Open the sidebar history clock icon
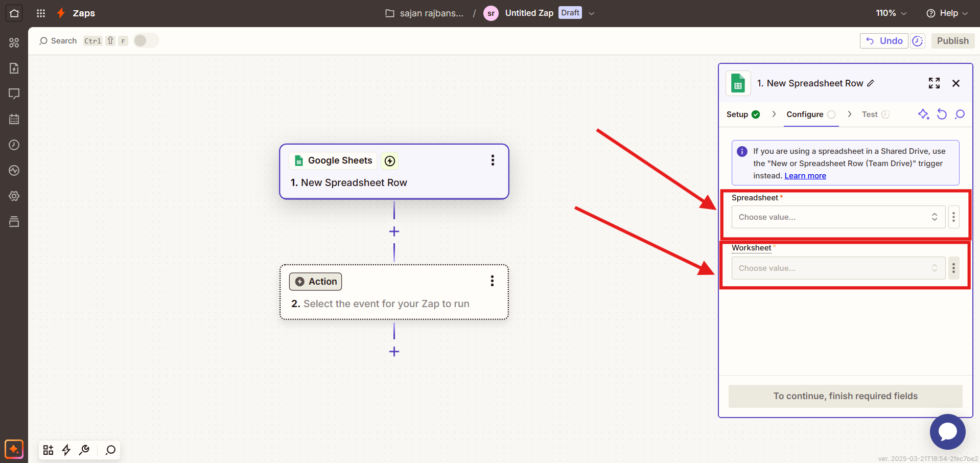980x463 pixels. (14, 145)
